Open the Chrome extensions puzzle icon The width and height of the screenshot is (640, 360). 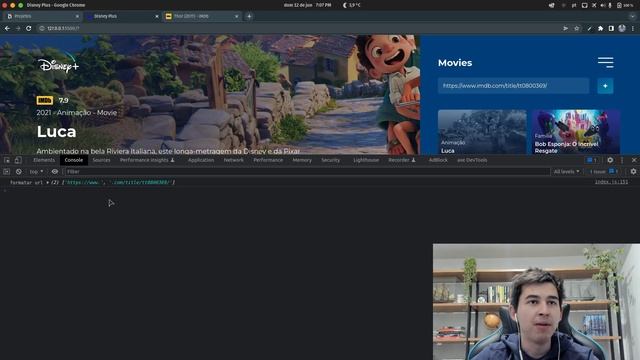[600, 28]
